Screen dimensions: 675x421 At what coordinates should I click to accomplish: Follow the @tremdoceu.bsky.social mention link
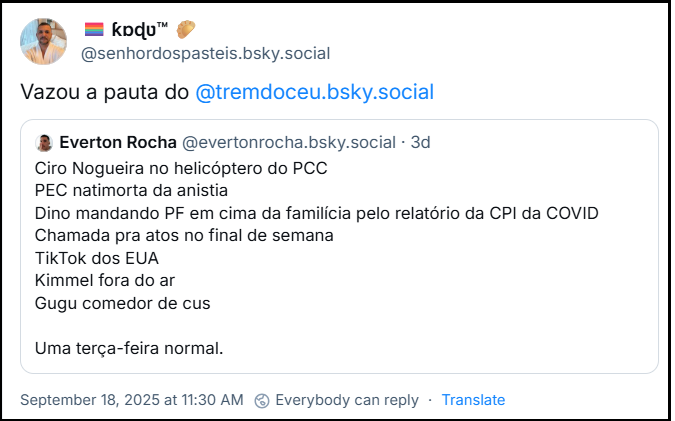314,92
